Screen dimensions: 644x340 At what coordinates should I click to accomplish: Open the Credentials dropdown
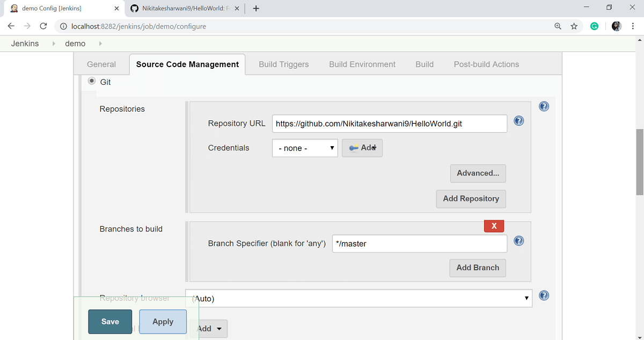pos(305,148)
